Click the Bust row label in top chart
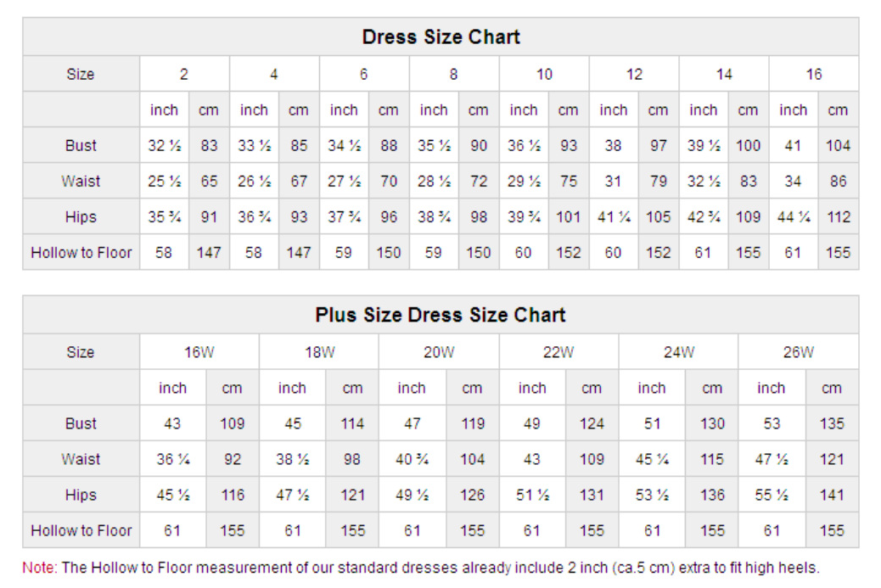 click(81, 145)
